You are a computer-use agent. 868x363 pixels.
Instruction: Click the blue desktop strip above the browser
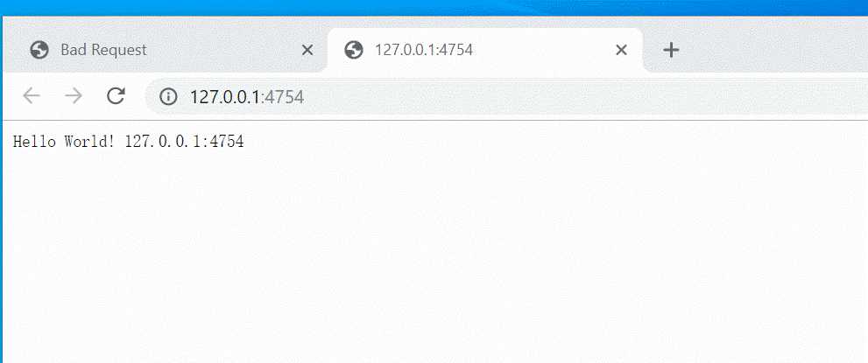[x=434, y=7]
